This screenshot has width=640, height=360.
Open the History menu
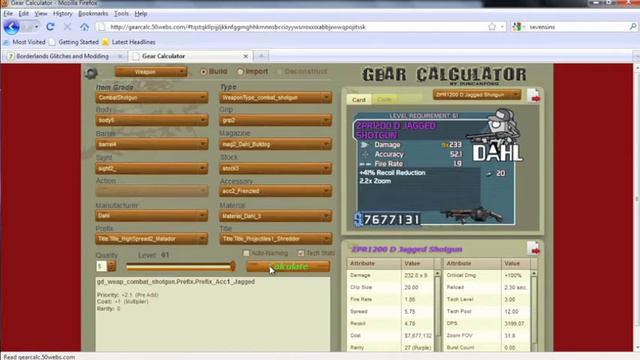coord(62,13)
